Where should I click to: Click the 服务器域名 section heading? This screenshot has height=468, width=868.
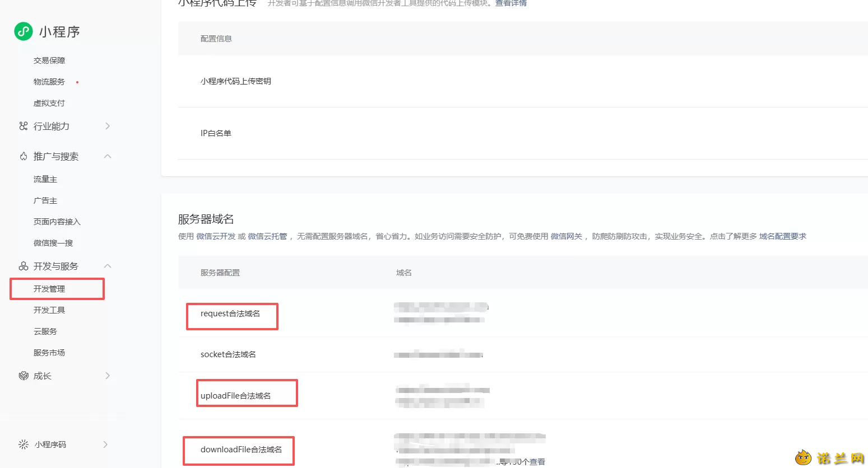[x=206, y=219]
